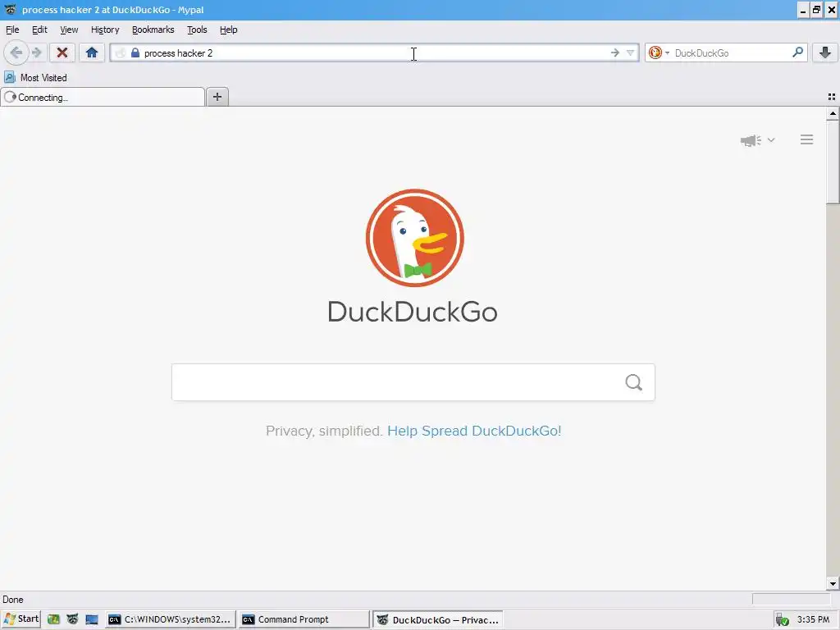Open the Tools menu
840x630 pixels.
[197, 30]
